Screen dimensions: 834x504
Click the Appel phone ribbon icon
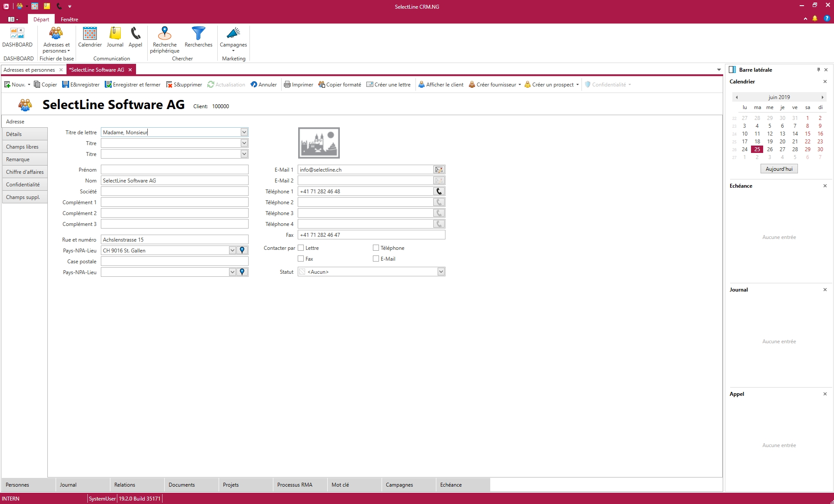135,37
